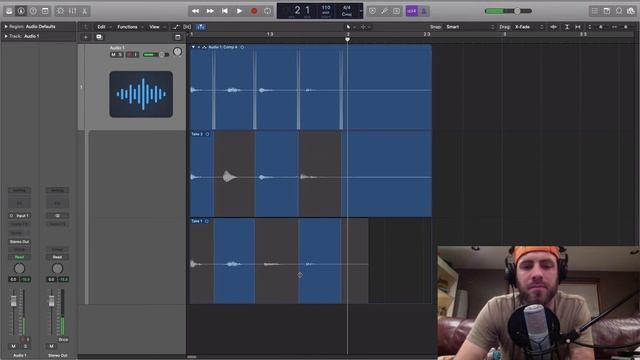Toggle record enable on Audio 1 track
Image resolution: width=640 pixels, height=360 pixels.
pos(129,55)
